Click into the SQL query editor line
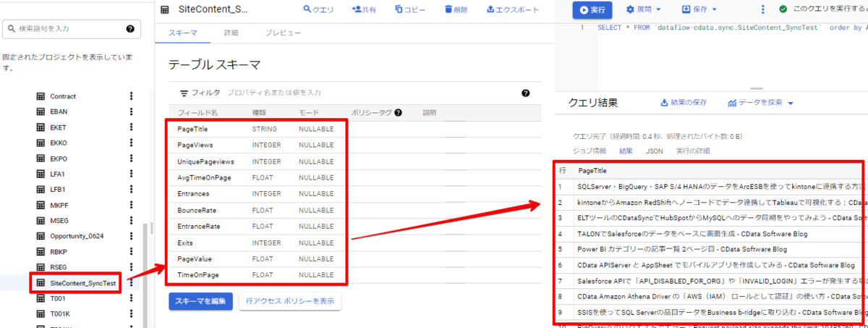 pyautogui.click(x=731, y=28)
